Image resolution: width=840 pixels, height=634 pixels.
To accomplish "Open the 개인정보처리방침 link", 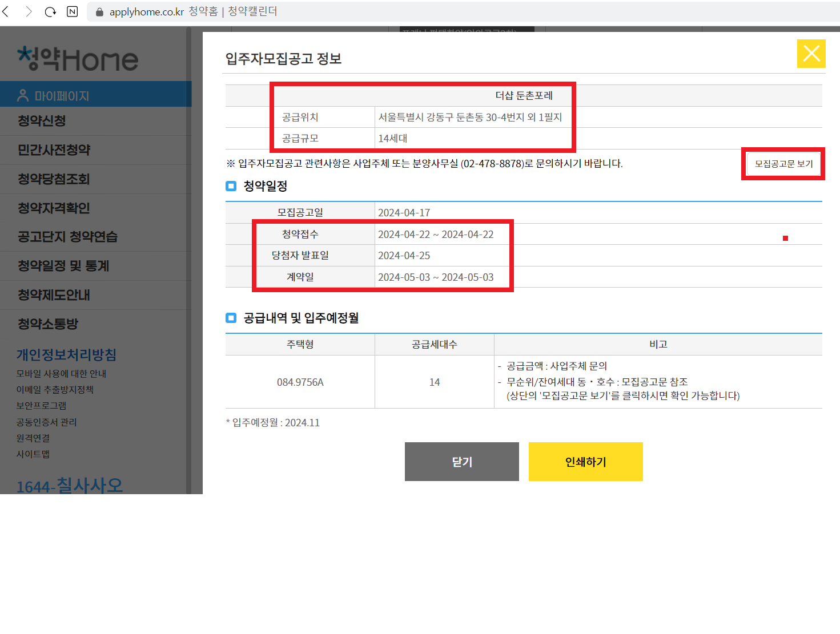I will coord(66,354).
